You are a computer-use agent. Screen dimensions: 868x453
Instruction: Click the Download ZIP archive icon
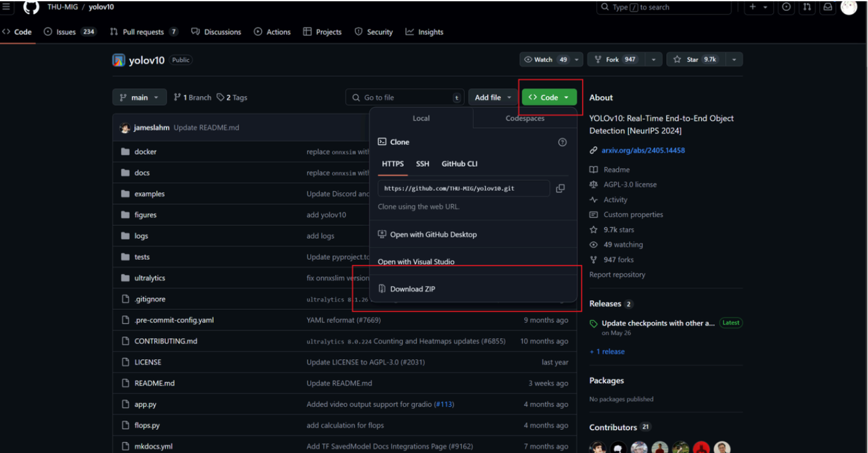(x=382, y=289)
